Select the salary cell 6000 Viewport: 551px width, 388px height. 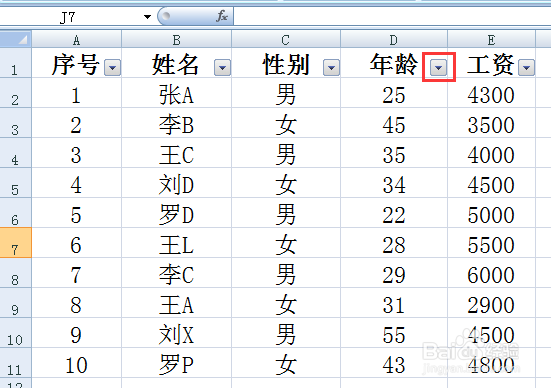[x=491, y=273]
